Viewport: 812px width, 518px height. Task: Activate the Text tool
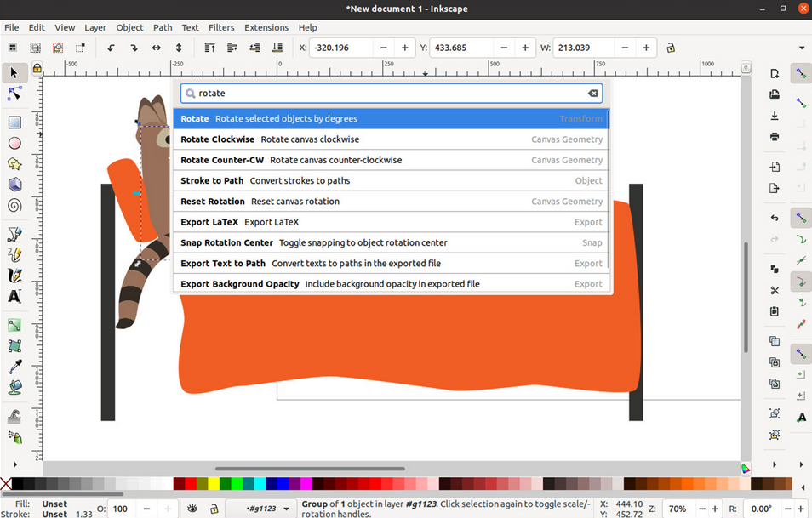coord(14,297)
